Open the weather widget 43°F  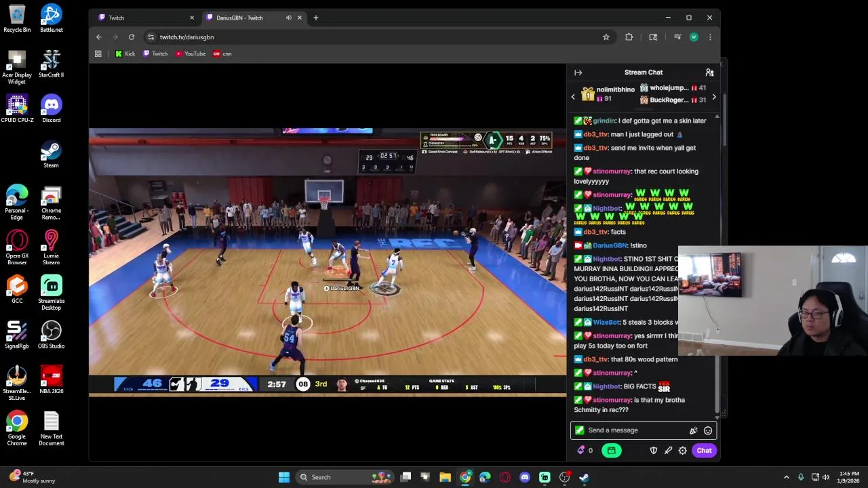(x=32, y=477)
